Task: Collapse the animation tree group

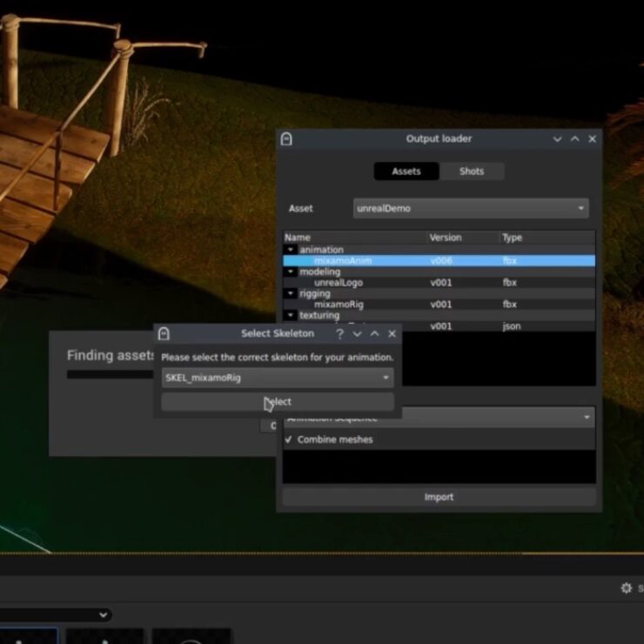Action: click(x=291, y=250)
